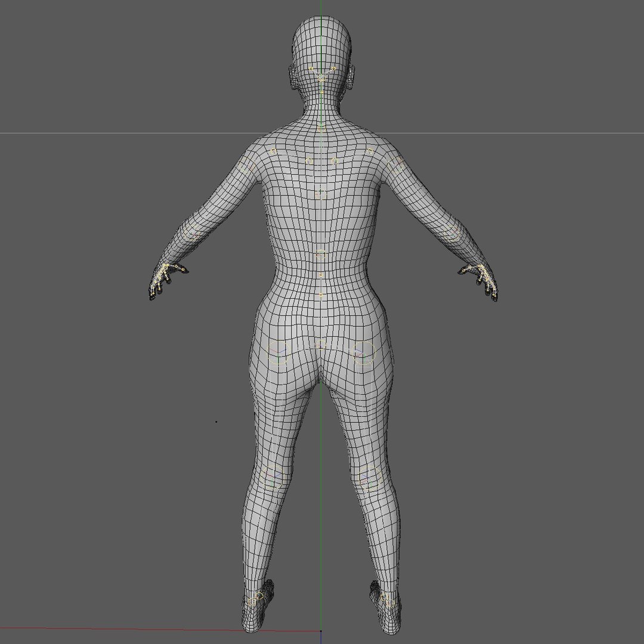The image size is (644, 644).
Task: Select the left knee joint circle
Action: 272,476
